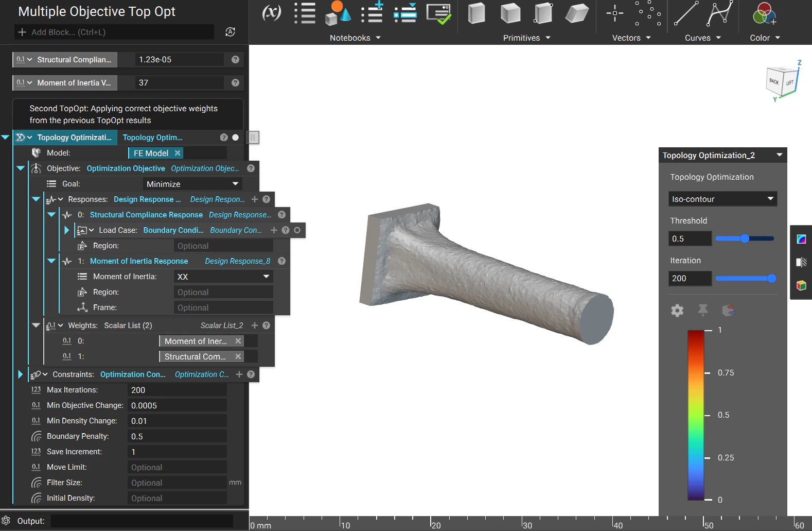Click the density color scale bar
Viewport: 812px width, 531px height.
coord(696,415)
